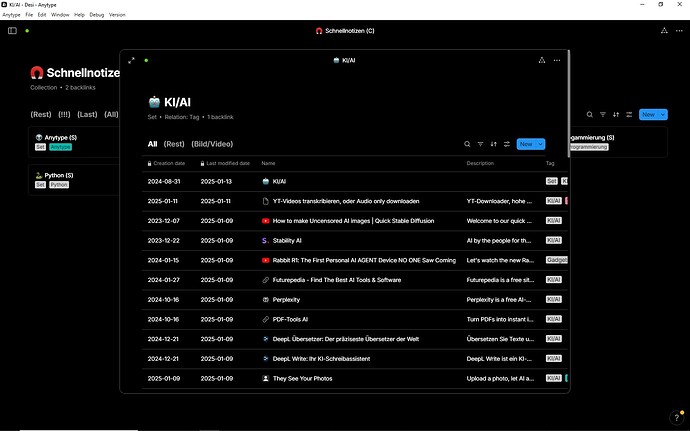This screenshot has width=690, height=431.
Task: Switch to the (Rest) view in KI/AI
Action: coord(174,144)
